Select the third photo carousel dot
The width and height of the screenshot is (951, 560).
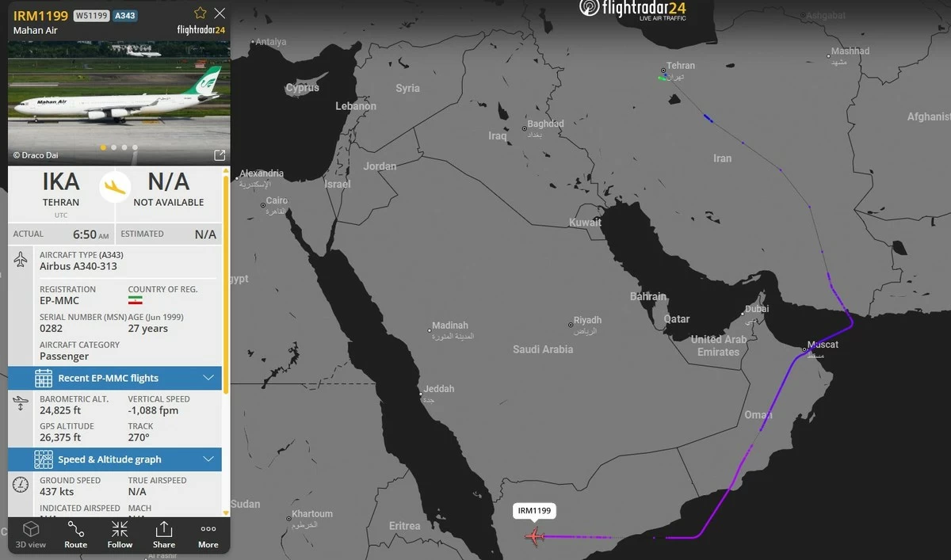[x=124, y=147]
